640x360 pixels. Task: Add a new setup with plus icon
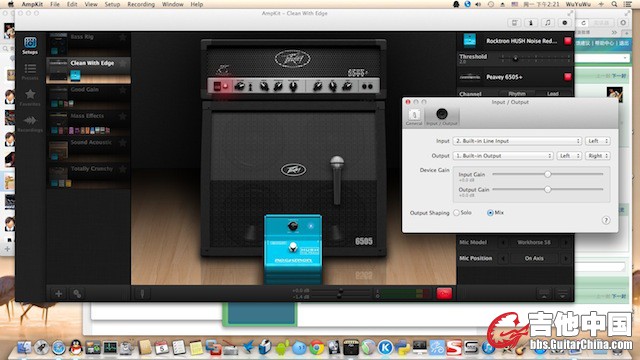coord(58,293)
